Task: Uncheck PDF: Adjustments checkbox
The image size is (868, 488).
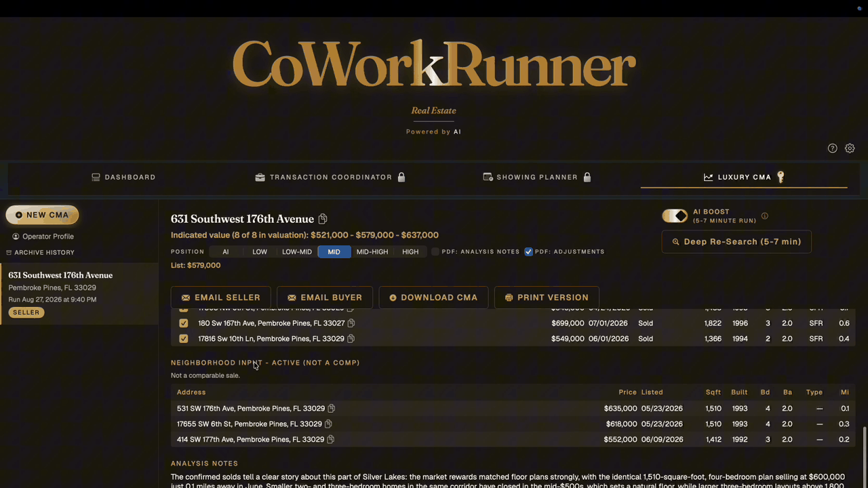Action: click(528, 252)
